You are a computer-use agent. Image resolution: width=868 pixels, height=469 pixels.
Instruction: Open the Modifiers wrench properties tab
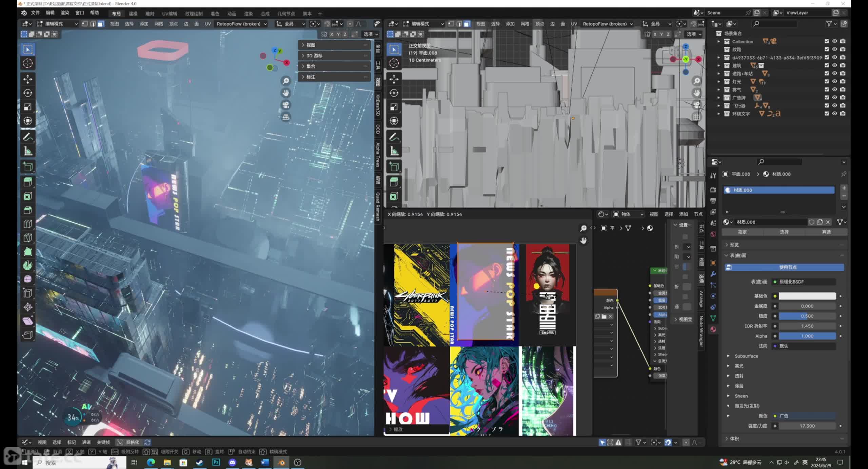pyautogui.click(x=713, y=274)
